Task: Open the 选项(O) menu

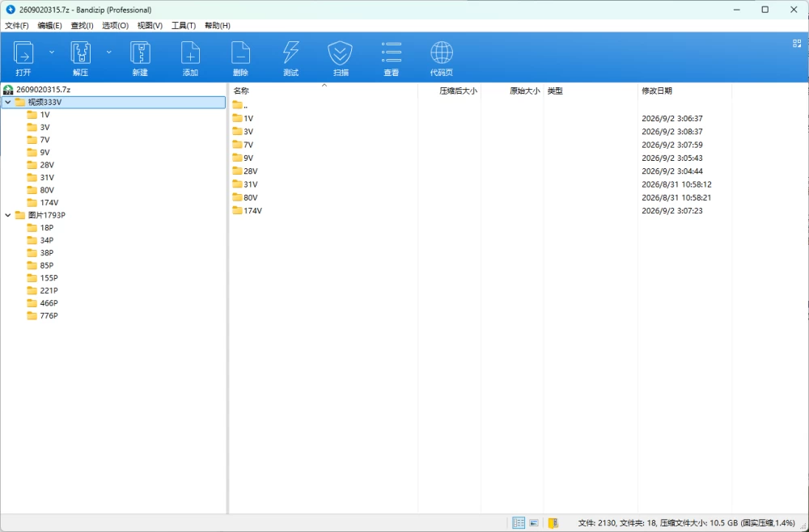Action: point(115,25)
